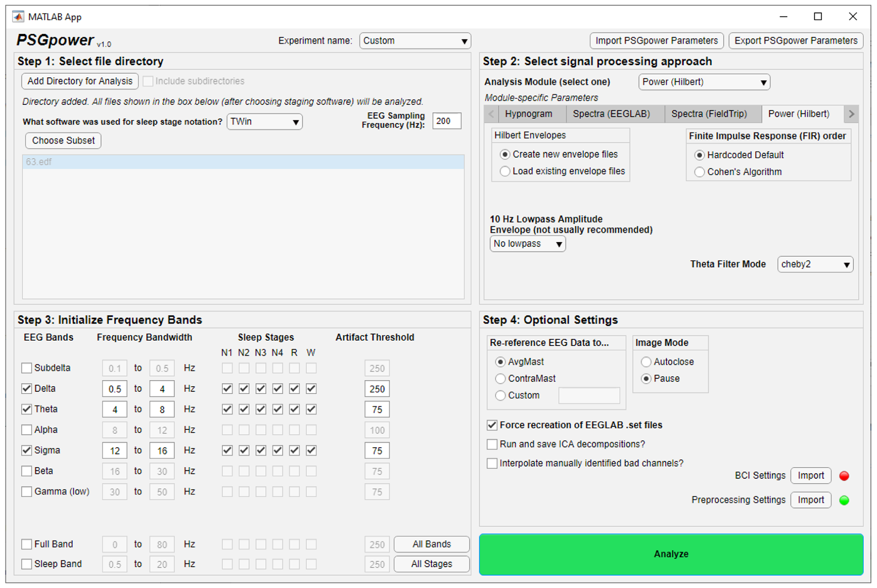Screen dimensions: 877x588
Task: Check Interpolate manually identified bad channels
Action: [x=492, y=463]
